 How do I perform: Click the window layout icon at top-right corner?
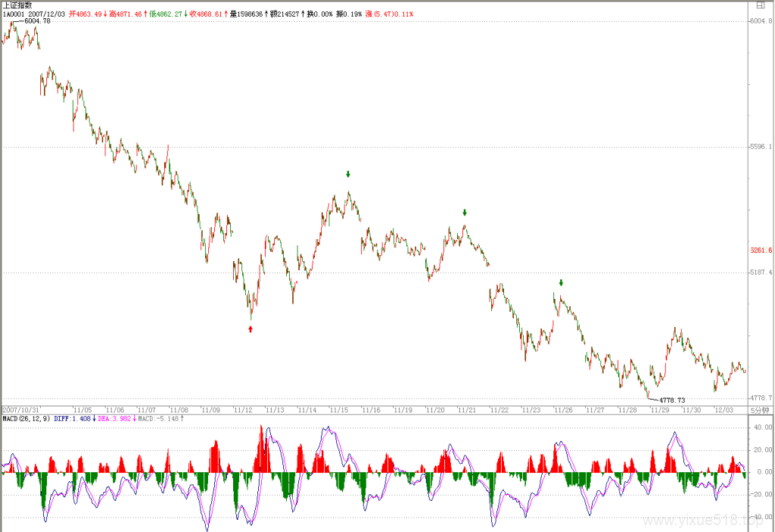point(760,5)
